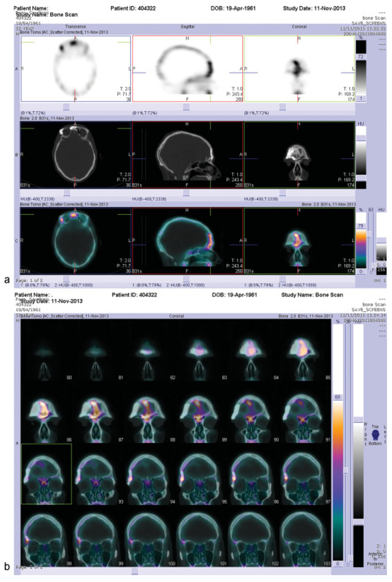Select the fused transverse SPECT/CT view
This screenshot has height=582, width=392.
click(76, 241)
